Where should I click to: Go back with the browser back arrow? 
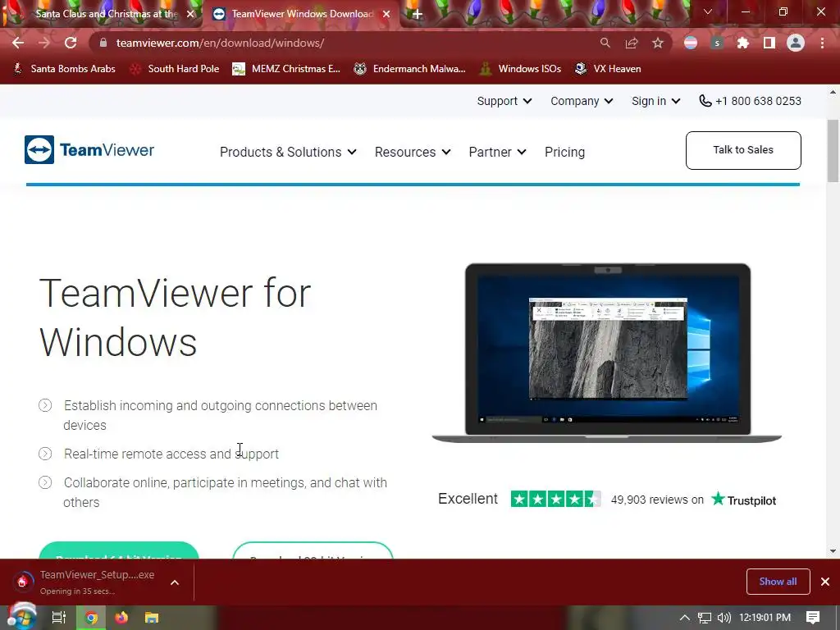click(18, 43)
